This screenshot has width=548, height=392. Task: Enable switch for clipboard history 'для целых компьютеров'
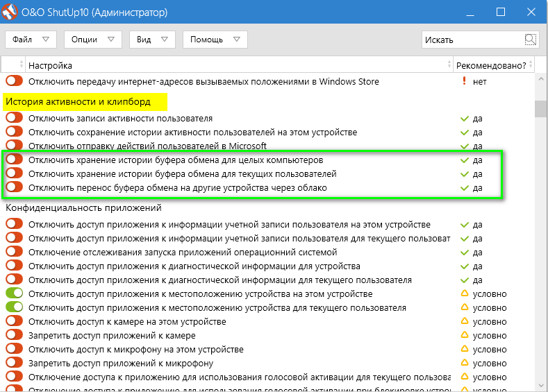click(15, 159)
